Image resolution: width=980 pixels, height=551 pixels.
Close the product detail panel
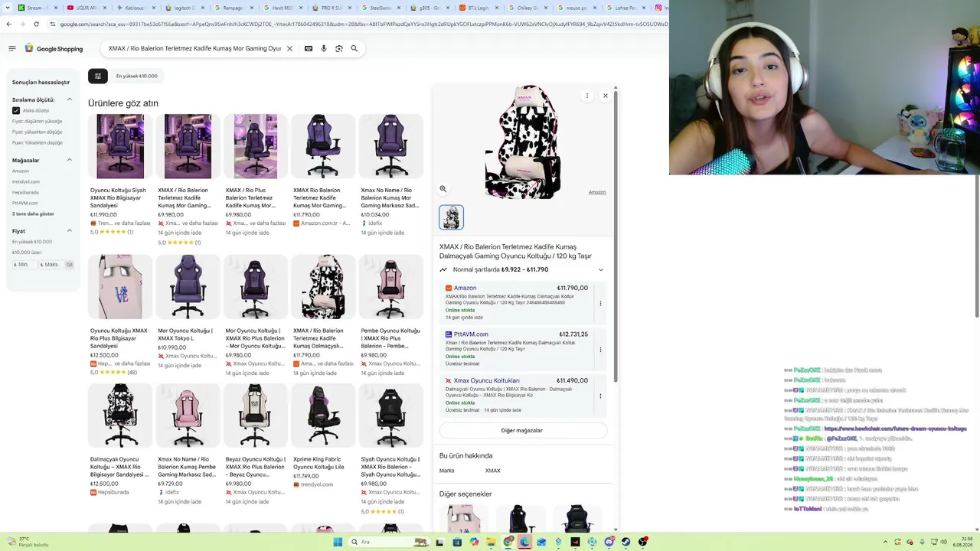[x=606, y=96]
